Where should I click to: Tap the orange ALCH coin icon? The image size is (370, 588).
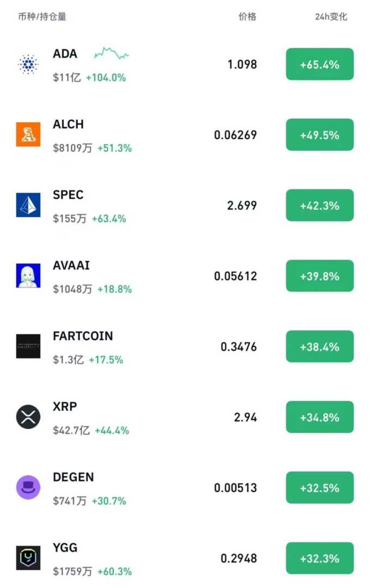coord(28,134)
